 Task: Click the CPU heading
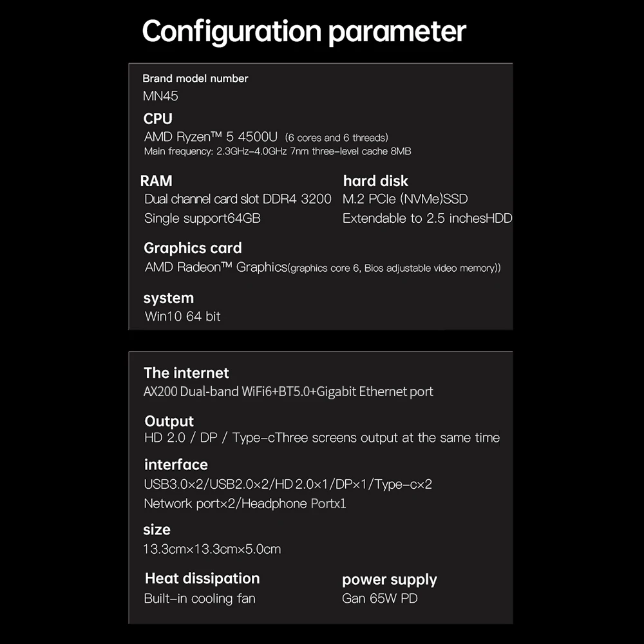point(158,118)
